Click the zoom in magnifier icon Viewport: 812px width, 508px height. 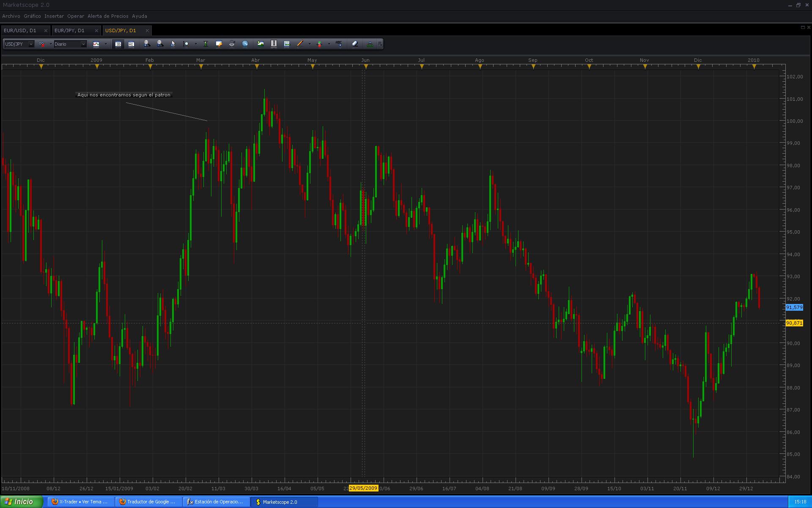pyautogui.click(x=147, y=44)
